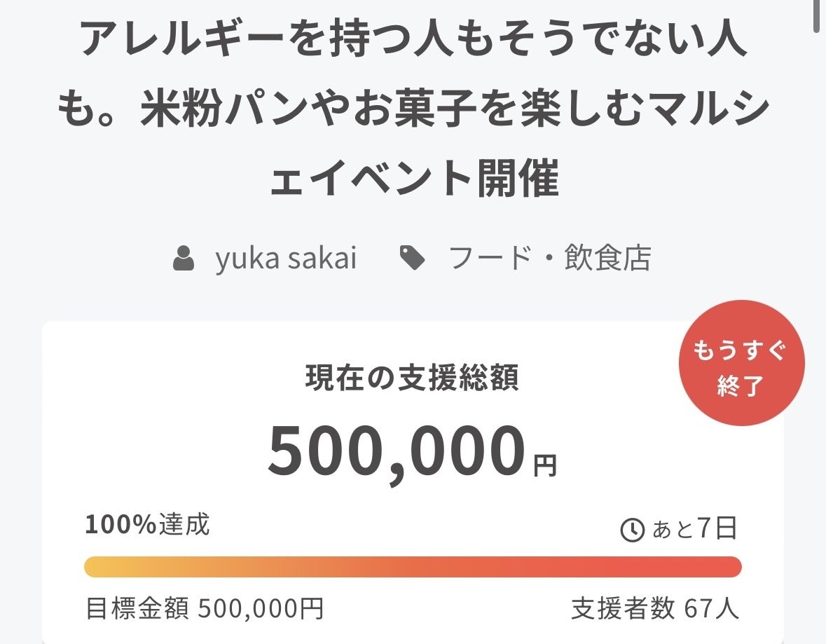826x644 pixels.
Task: Click the person icon beside yuka sakai
Action: click(184, 259)
